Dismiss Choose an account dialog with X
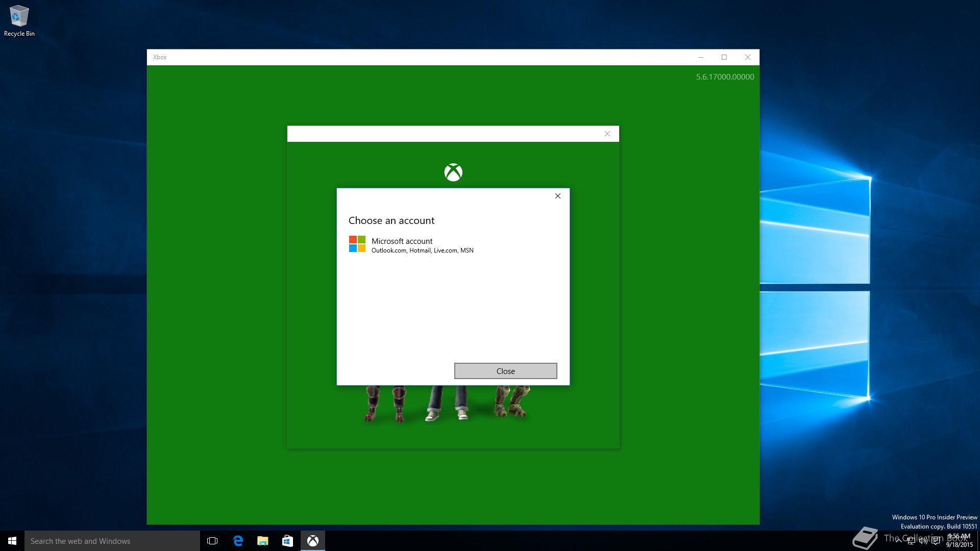 point(558,196)
